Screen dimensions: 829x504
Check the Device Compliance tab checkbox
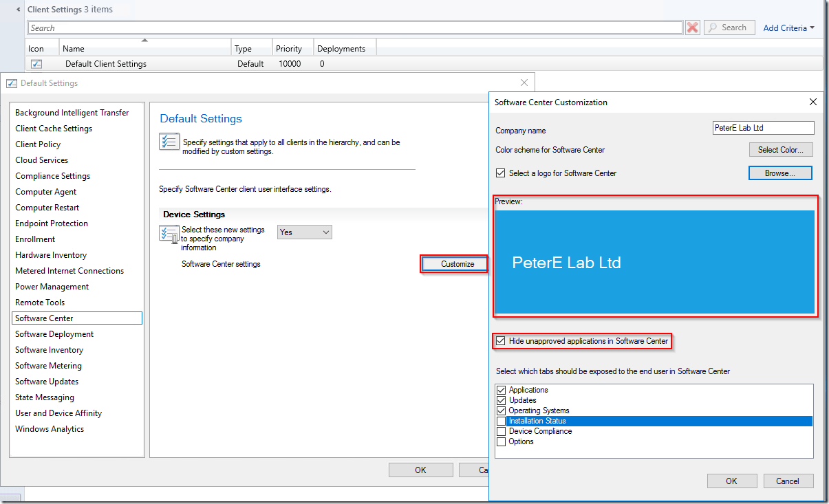501,431
